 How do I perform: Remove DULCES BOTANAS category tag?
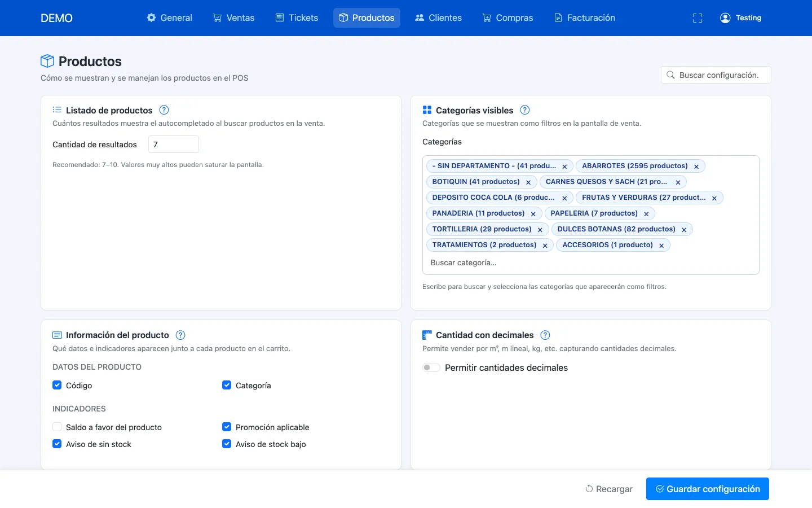684,230
